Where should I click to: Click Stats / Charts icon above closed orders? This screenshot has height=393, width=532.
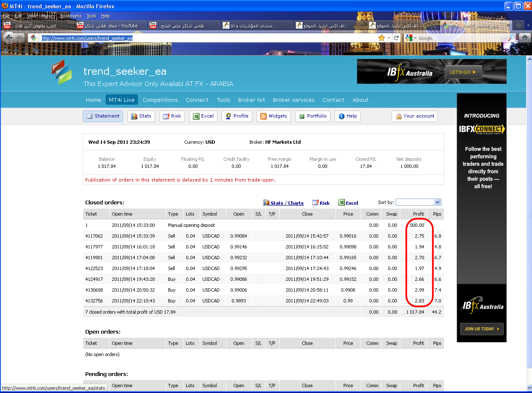(266, 202)
